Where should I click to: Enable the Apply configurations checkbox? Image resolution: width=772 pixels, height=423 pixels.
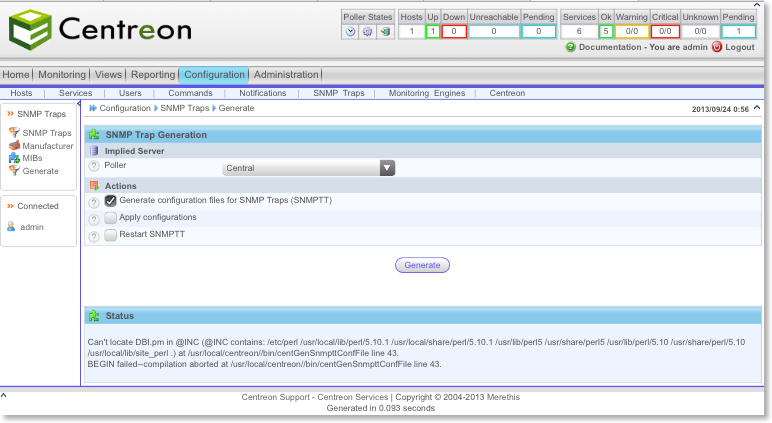click(x=111, y=218)
